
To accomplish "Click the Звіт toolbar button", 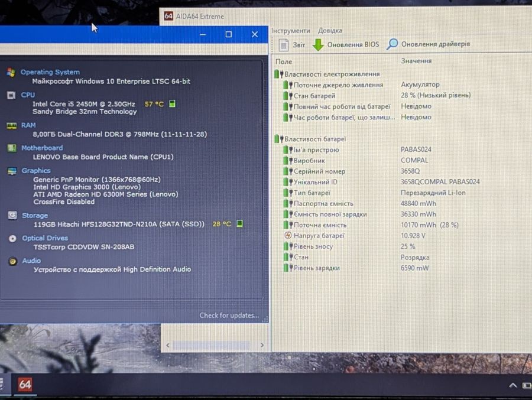I will (292, 45).
